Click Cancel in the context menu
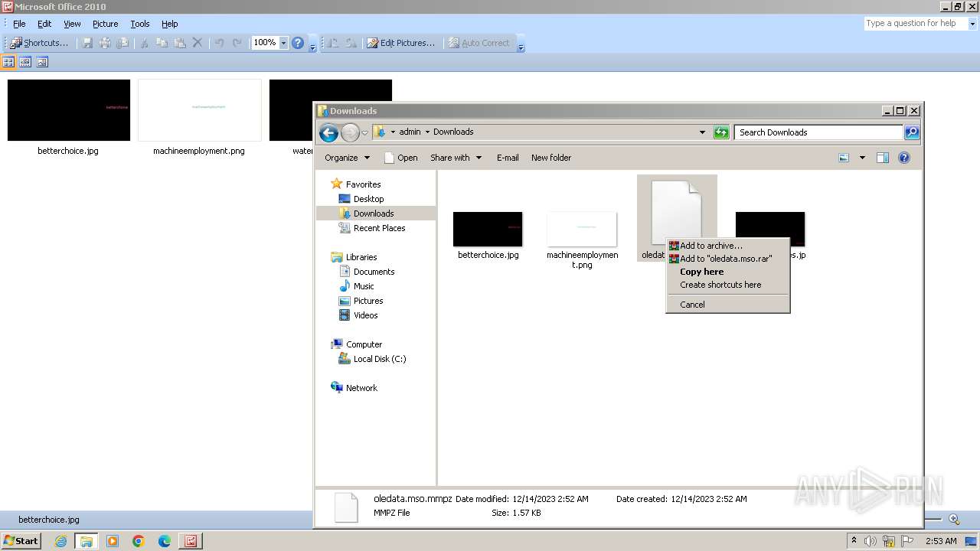Image resolution: width=980 pixels, height=551 pixels. point(727,305)
